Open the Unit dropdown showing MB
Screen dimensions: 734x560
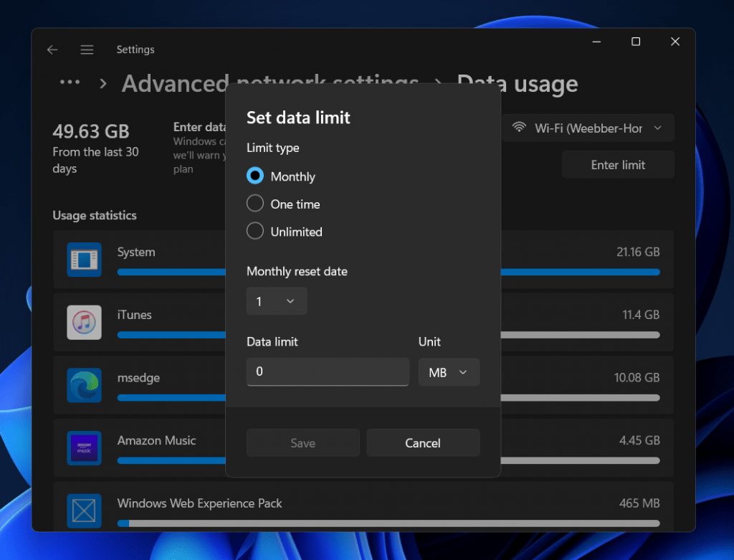(x=449, y=372)
